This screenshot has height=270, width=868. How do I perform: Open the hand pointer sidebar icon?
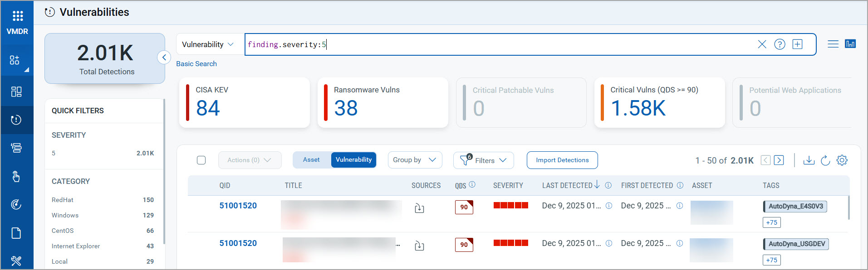16,176
